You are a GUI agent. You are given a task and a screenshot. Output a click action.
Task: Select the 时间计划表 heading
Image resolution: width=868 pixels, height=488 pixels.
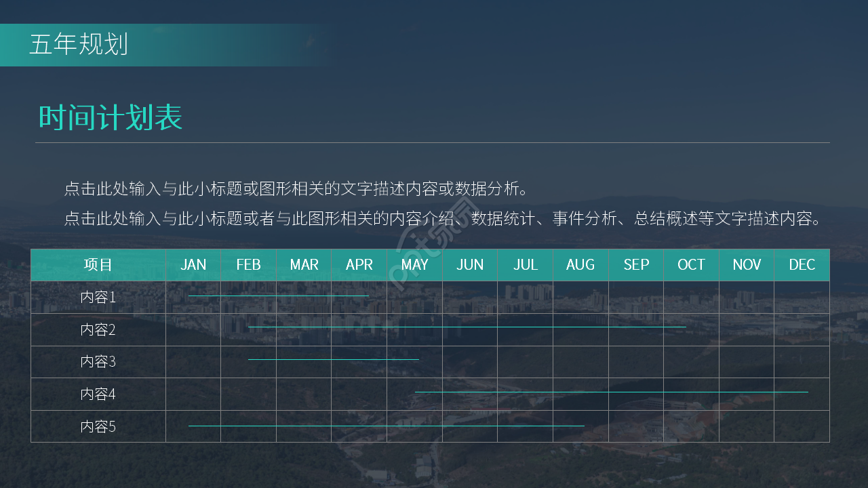tap(111, 118)
